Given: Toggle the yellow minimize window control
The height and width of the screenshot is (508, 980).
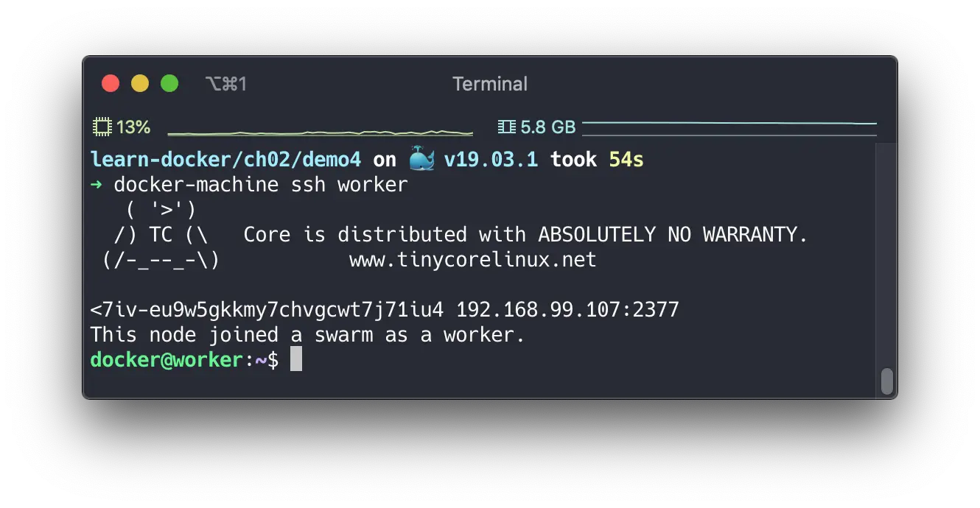Looking at the screenshot, I should pos(139,83).
